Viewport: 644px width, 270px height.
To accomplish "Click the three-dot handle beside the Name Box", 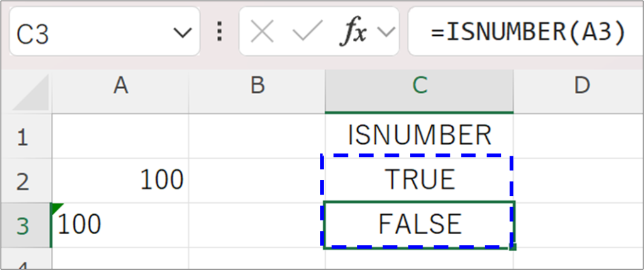I will 219,31.
